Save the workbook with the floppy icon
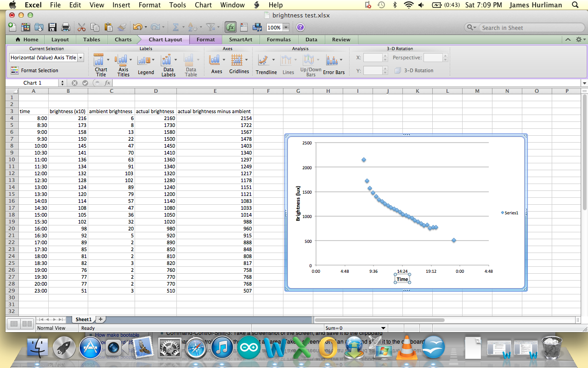 (52, 27)
